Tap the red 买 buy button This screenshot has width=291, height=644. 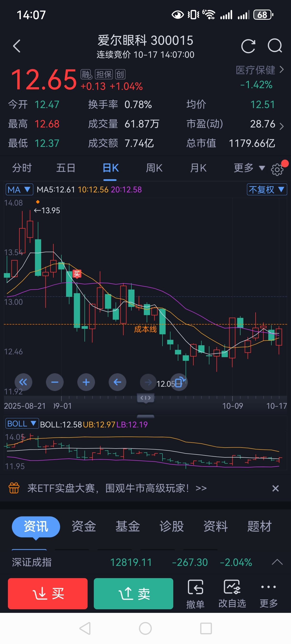(x=48, y=593)
